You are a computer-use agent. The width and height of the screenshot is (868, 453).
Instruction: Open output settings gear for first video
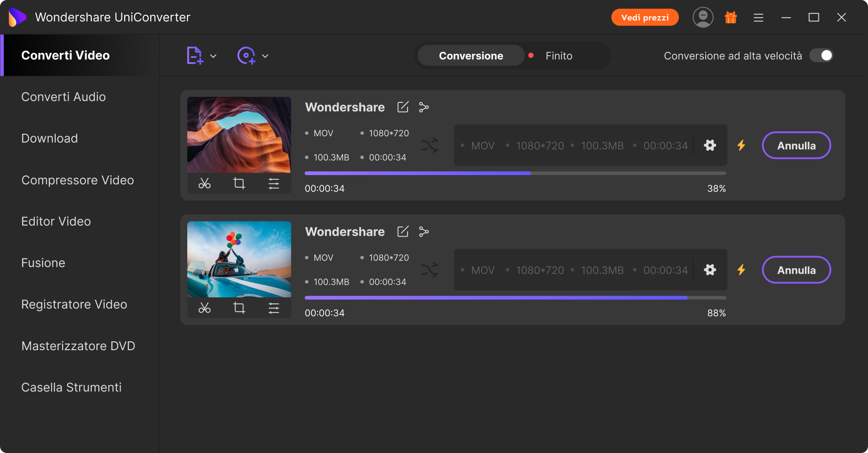point(710,145)
